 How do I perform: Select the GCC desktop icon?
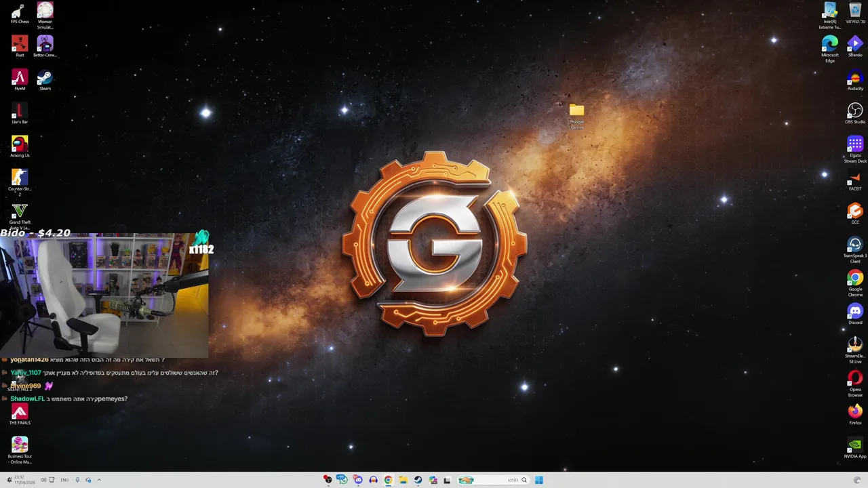pyautogui.click(x=855, y=214)
